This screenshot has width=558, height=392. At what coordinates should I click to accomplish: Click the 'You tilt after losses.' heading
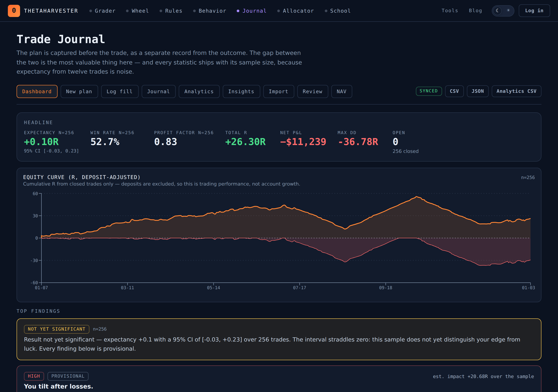pyautogui.click(x=59, y=386)
